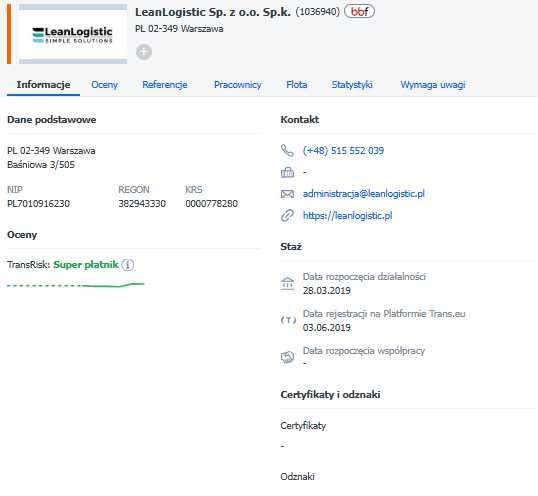This screenshot has width=538, height=496.
Task: Open the Wymaga uwagi tab
Action: point(433,85)
